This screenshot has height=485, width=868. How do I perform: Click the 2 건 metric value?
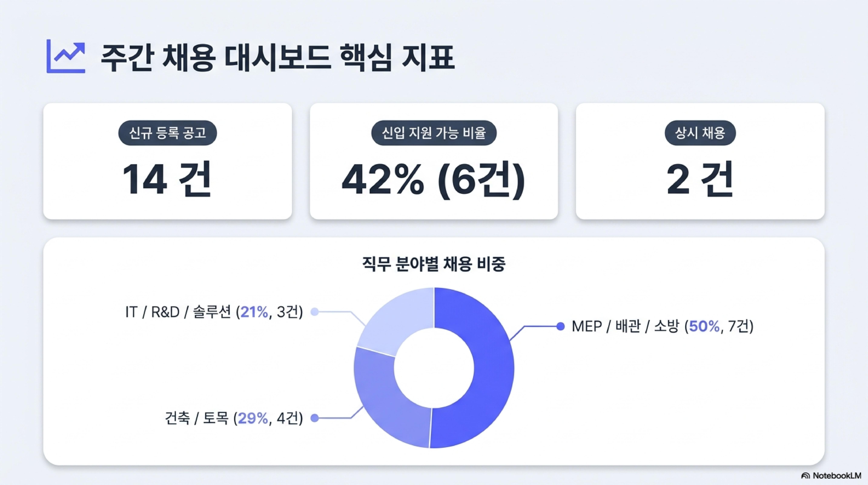(x=700, y=179)
